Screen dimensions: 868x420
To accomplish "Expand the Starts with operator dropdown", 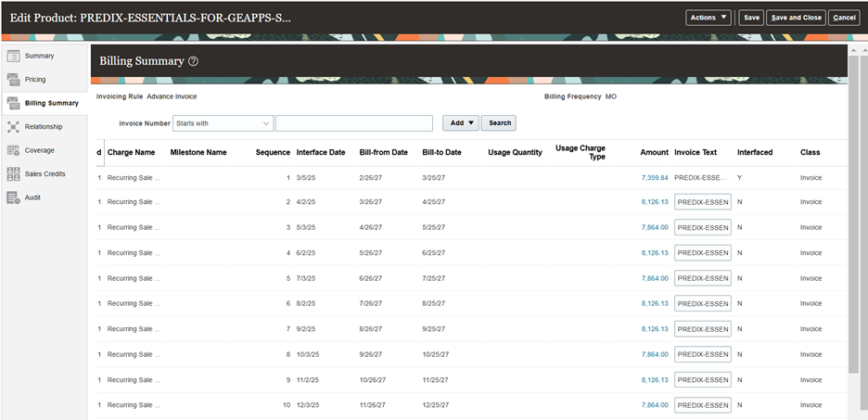I will [223, 123].
